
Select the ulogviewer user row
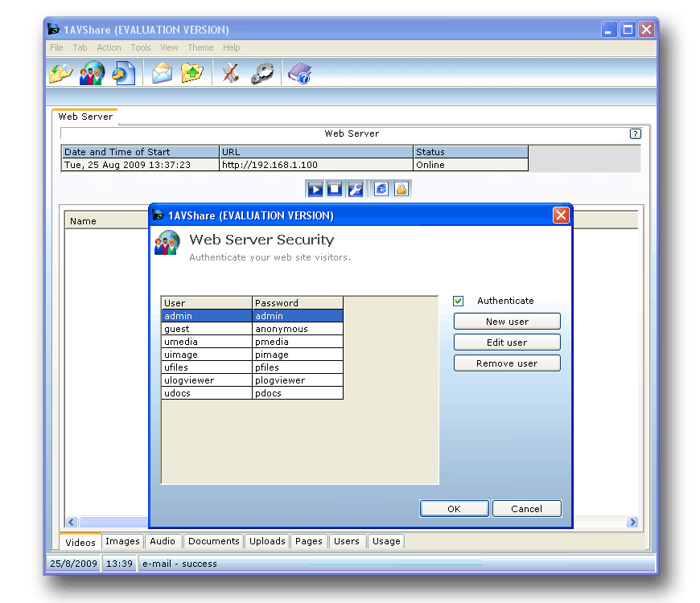(252, 380)
